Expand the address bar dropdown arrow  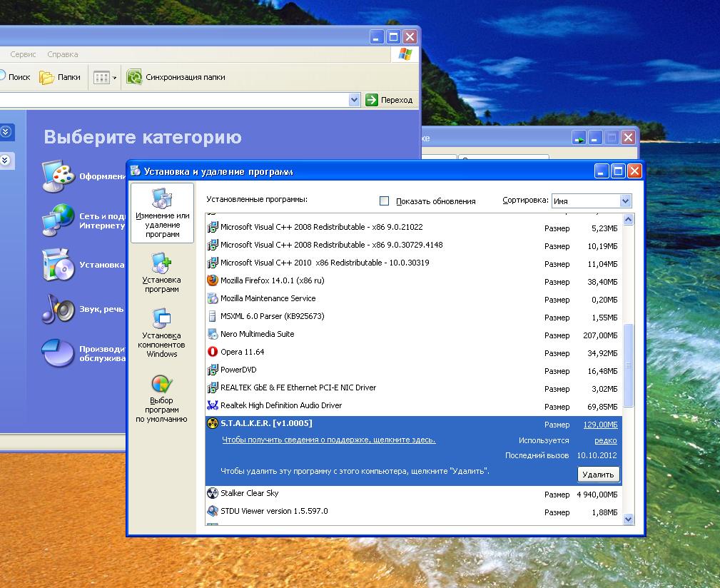point(354,100)
